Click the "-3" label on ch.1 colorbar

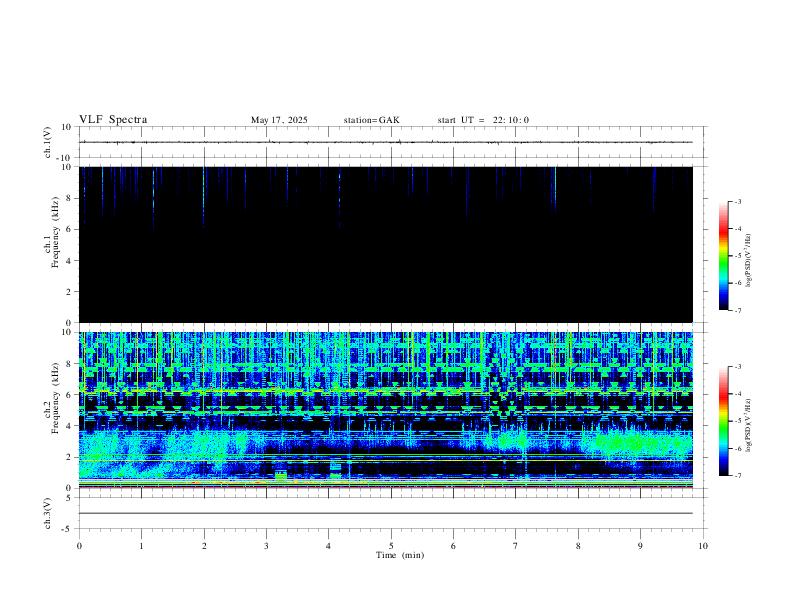pyautogui.click(x=737, y=201)
